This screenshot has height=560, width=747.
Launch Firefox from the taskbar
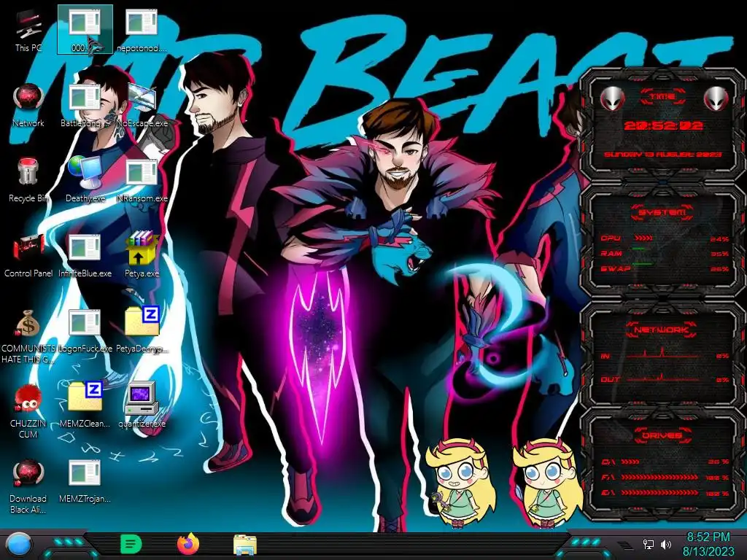click(187, 544)
